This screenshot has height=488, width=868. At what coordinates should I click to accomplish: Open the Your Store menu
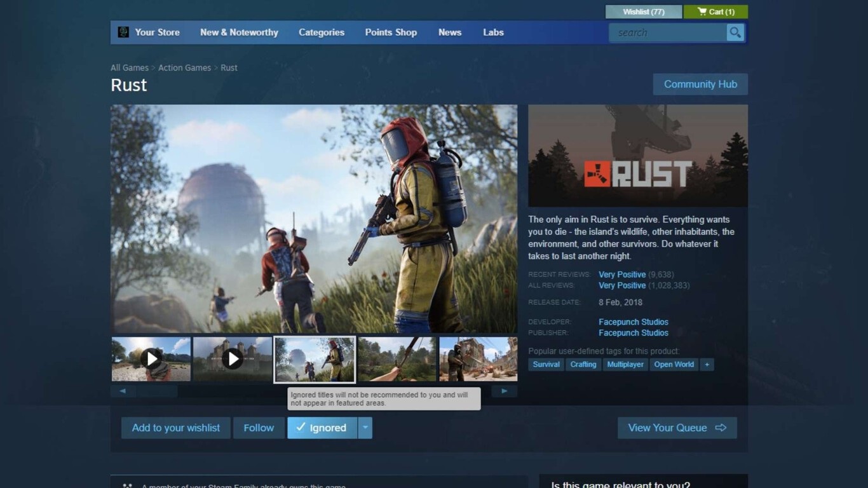pyautogui.click(x=157, y=32)
